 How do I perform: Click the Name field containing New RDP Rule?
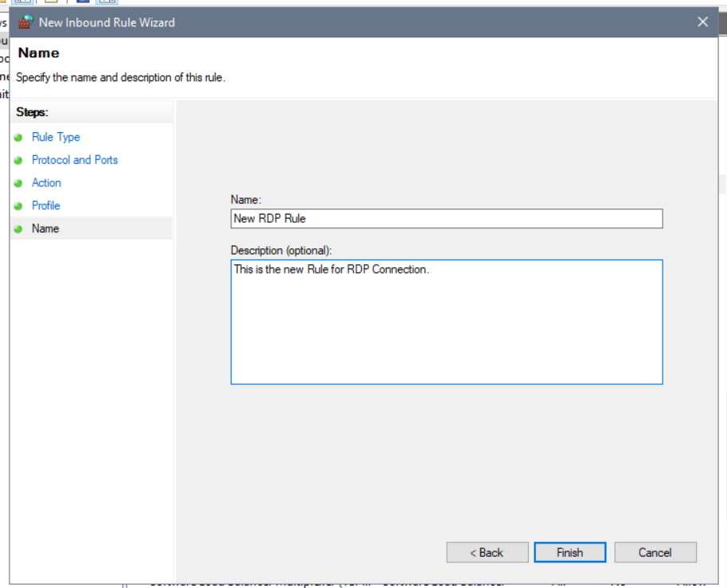pyautogui.click(x=446, y=219)
